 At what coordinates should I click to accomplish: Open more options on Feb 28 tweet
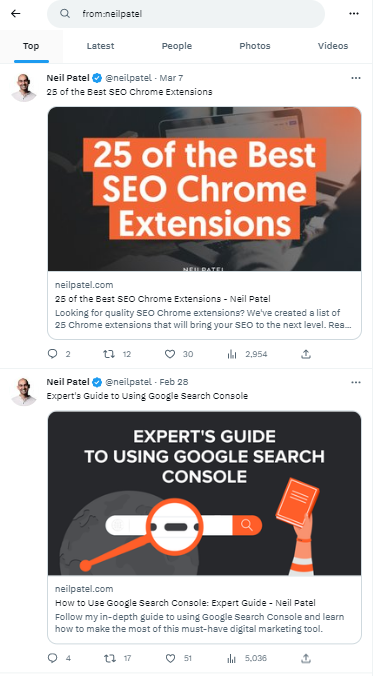pos(356,382)
